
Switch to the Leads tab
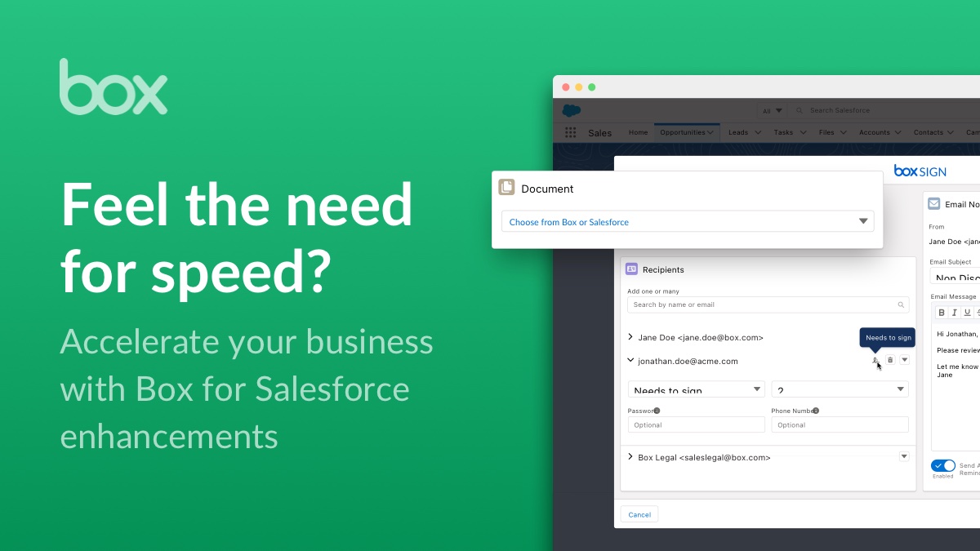pos(737,132)
